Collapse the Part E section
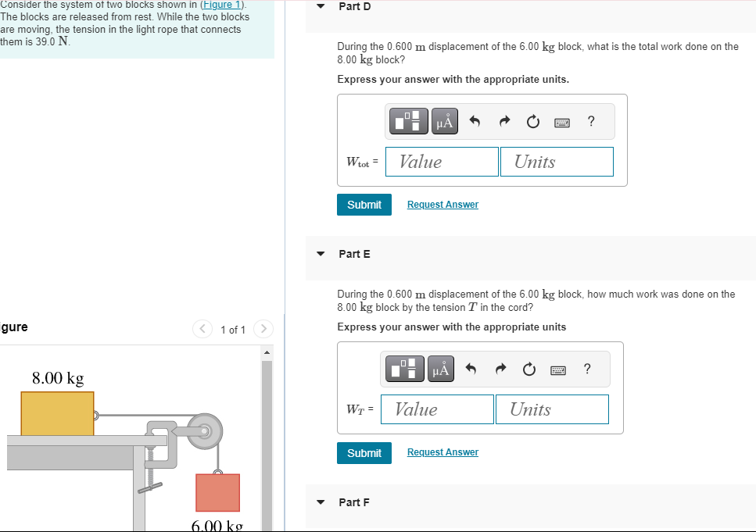The image size is (756, 532). [321, 253]
